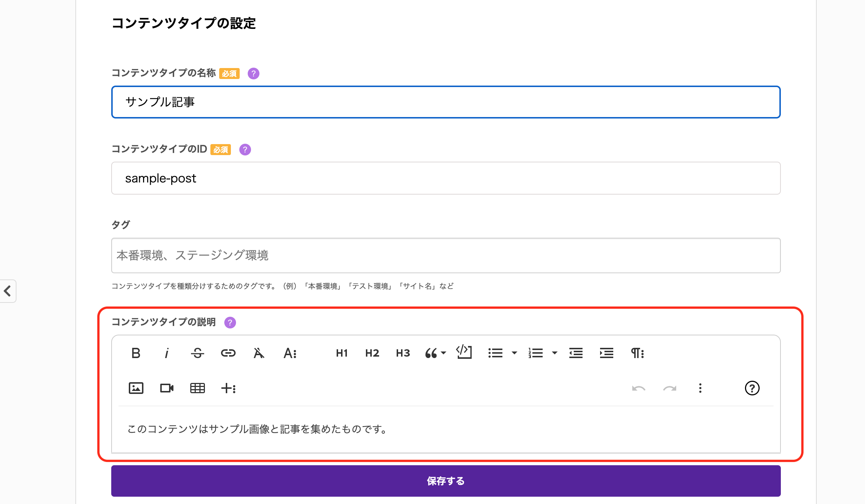Decrease indent of the paragraph

pyautogui.click(x=576, y=353)
